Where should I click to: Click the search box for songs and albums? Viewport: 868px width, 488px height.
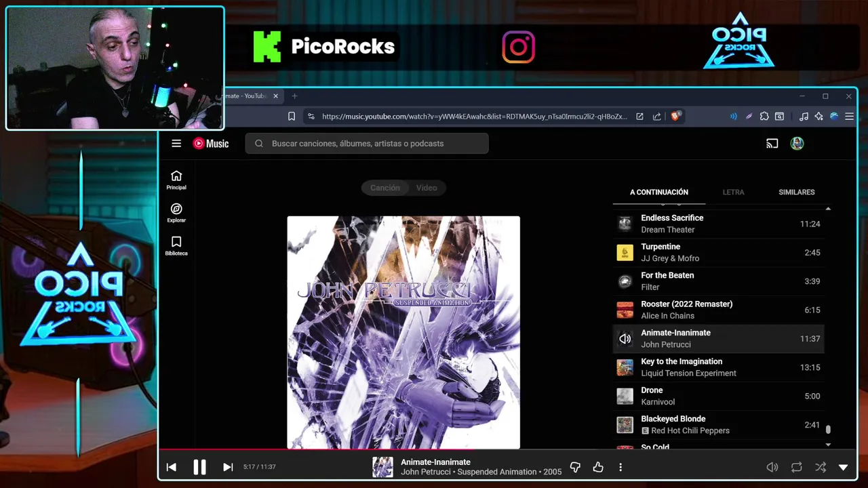click(x=367, y=143)
